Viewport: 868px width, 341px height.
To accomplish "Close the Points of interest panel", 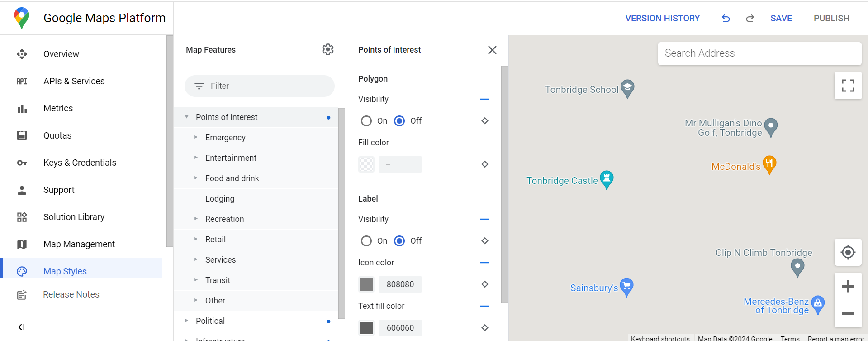I will pyautogui.click(x=492, y=50).
